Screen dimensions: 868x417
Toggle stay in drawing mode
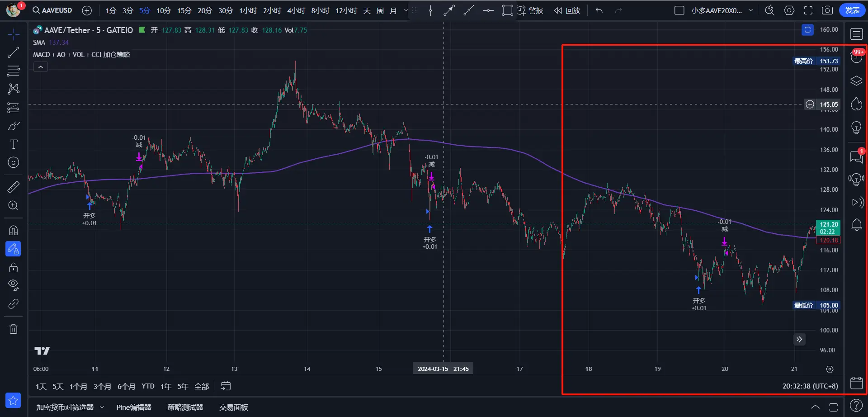13,249
